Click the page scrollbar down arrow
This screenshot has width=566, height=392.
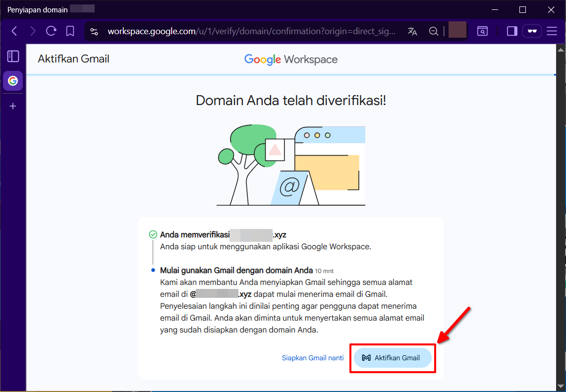coord(561,386)
